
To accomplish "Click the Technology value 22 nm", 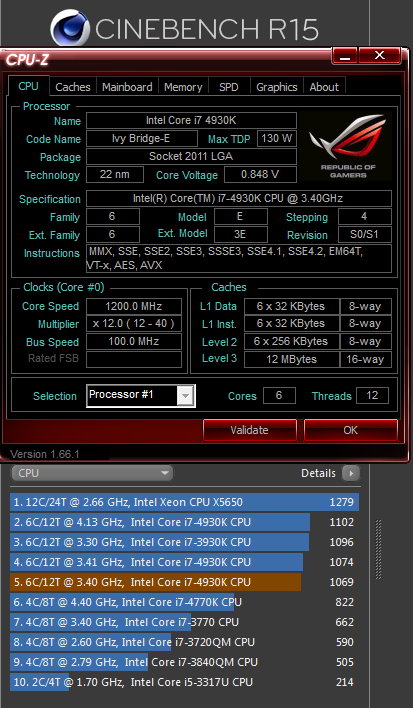I will point(115,174).
